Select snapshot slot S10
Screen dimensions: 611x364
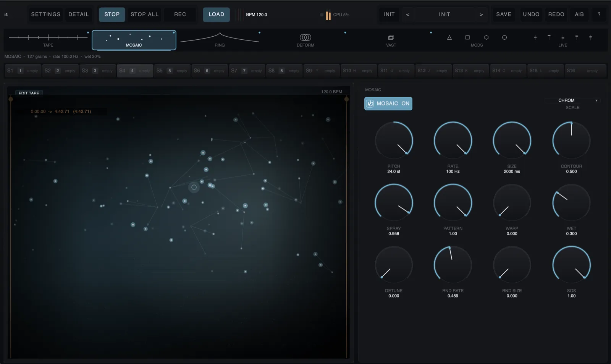(x=359, y=71)
